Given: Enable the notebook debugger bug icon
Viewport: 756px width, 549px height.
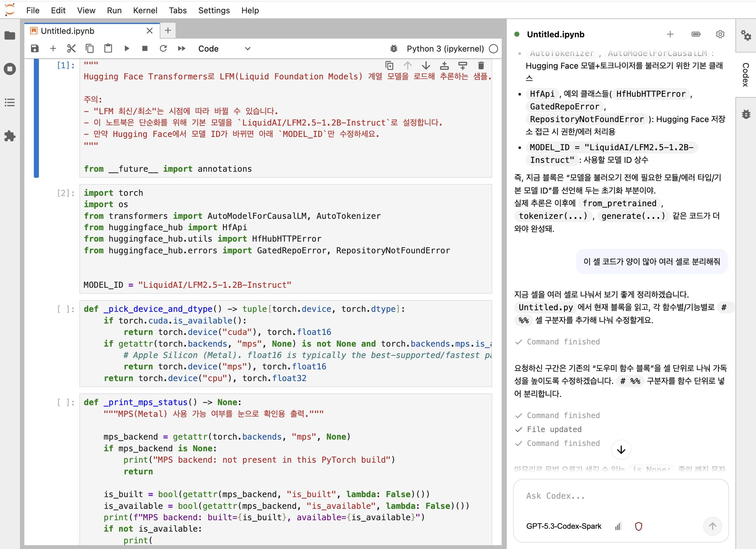Looking at the screenshot, I should tap(394, 49).
